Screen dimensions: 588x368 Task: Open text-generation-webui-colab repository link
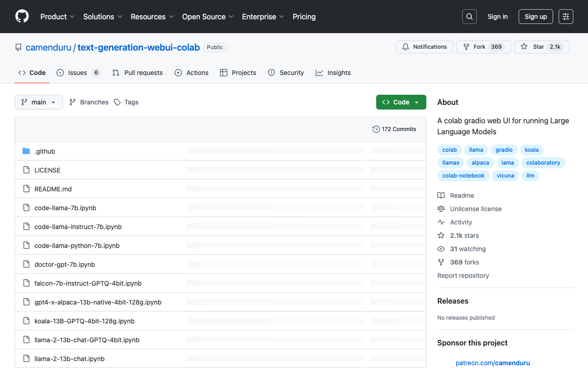(139, 47)
